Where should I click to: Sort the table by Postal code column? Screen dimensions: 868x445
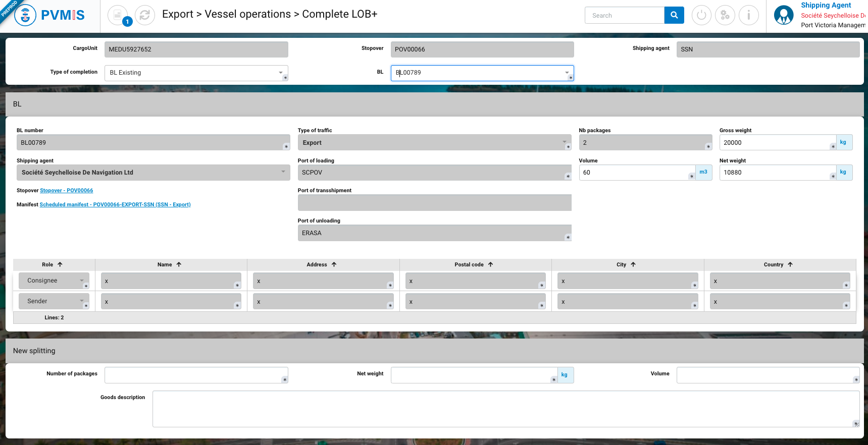(474, 264)
